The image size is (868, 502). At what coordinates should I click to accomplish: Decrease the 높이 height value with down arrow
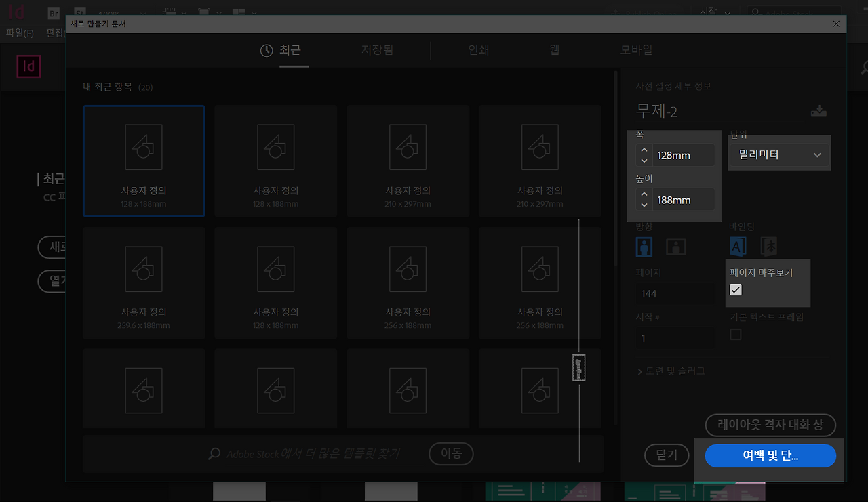pos(644,205)
